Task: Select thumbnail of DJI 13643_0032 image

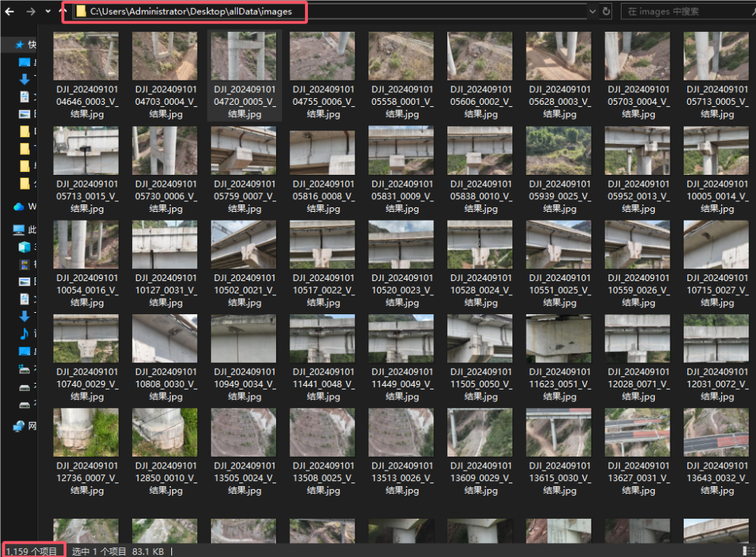Action: [716, 432]
